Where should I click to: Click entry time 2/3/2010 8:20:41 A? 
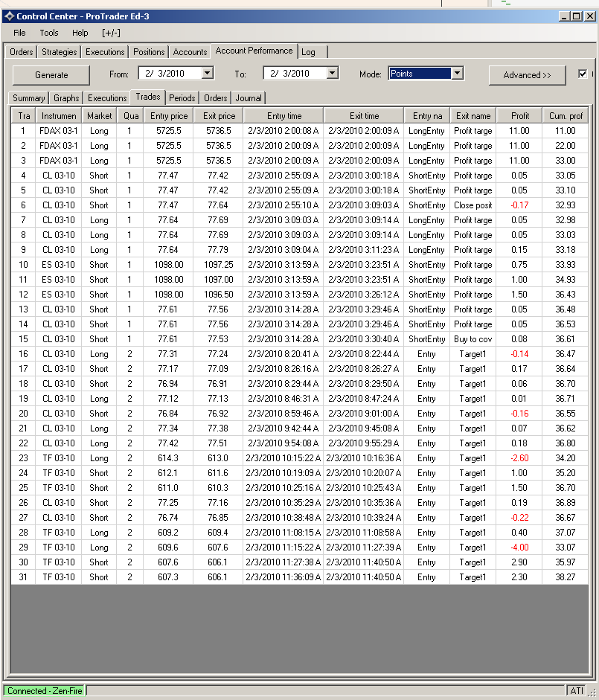284,354
